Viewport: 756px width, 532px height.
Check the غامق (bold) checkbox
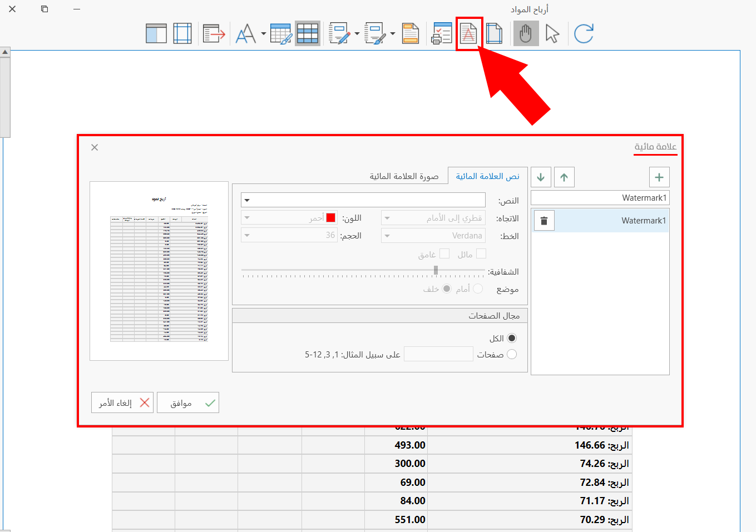444,253
